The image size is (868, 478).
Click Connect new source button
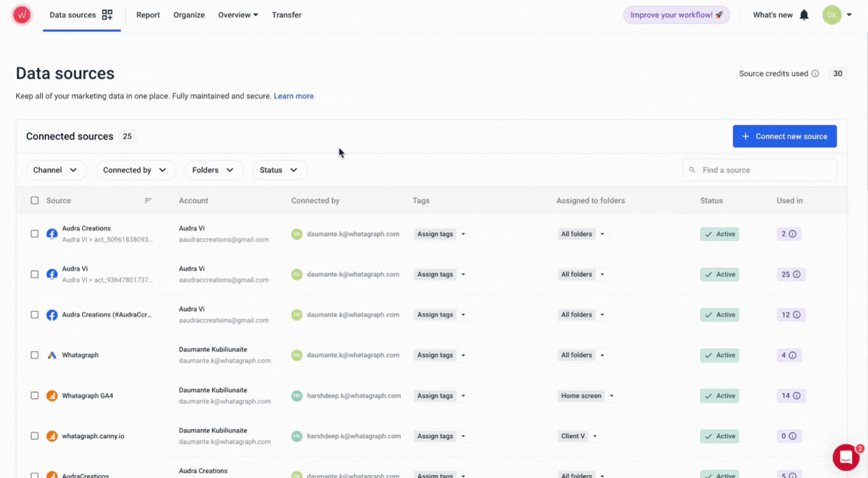[x=784, y=136]
